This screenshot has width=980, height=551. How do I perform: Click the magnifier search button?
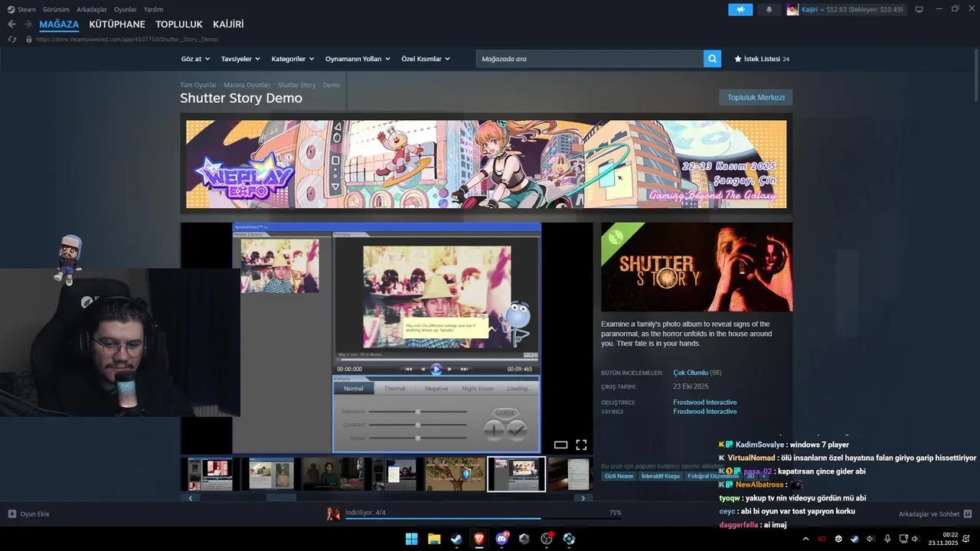(x=712, y=59)
